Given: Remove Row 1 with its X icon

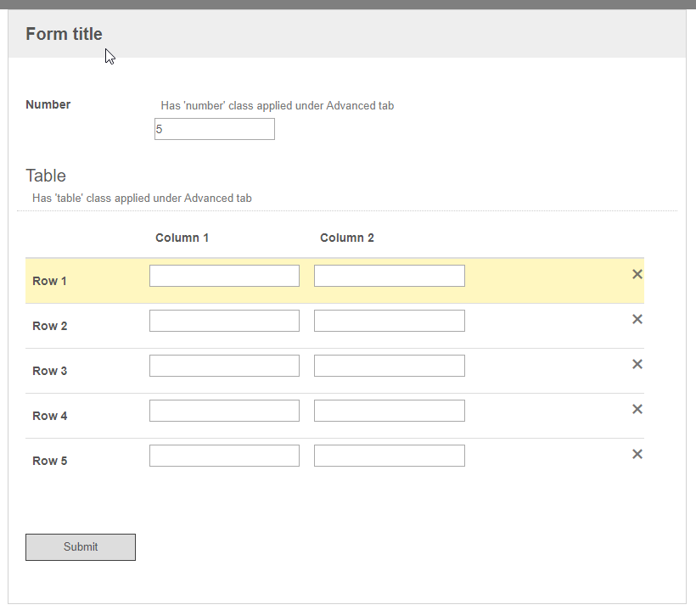Looking at the screenshot, I should [x=637, y=274].
